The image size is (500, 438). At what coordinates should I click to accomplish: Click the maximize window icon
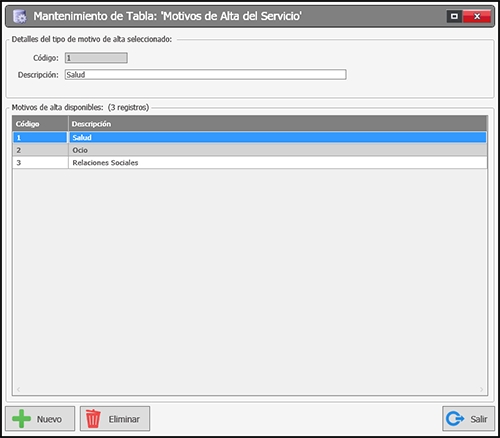pyautogui.click(x=454, y=16)
